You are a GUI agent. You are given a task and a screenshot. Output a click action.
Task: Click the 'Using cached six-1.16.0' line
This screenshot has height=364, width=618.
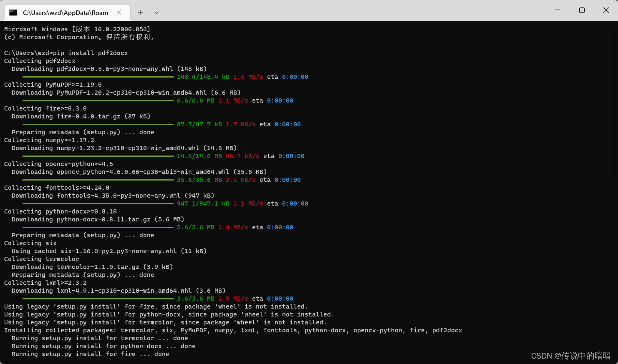(109, 251)
